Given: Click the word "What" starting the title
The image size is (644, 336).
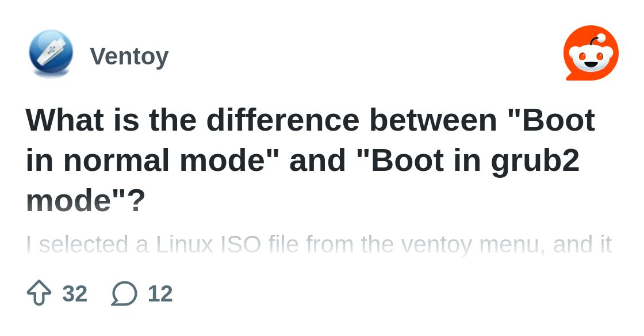Looking at the screenshot, I should 65,120.
